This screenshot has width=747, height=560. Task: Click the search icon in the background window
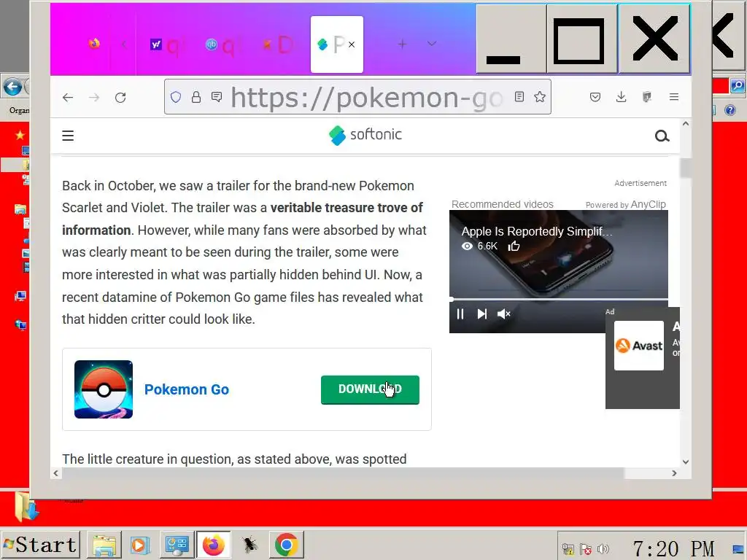(x=738, y=86)
